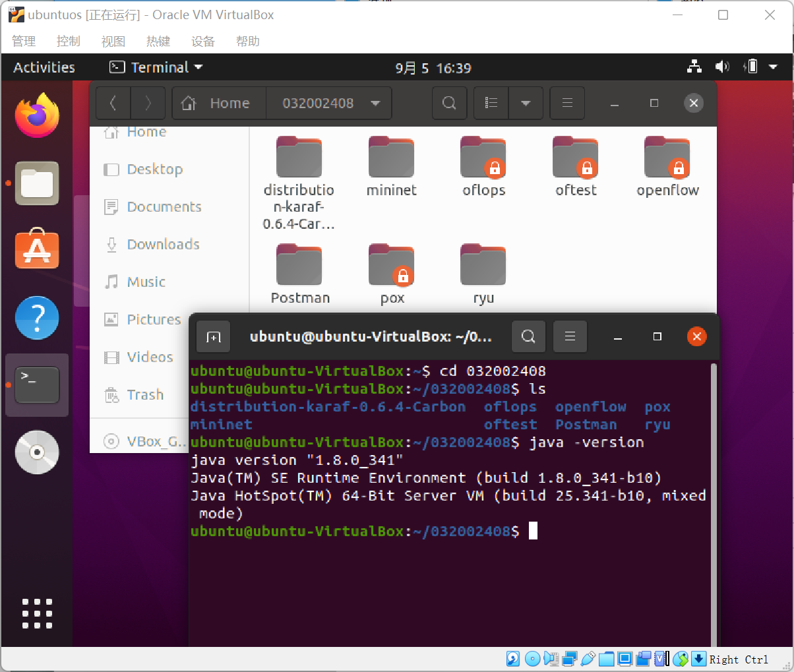This screenshot has width=794, height=672.
Task: Select the openflow folder
Action: point(667,167)
